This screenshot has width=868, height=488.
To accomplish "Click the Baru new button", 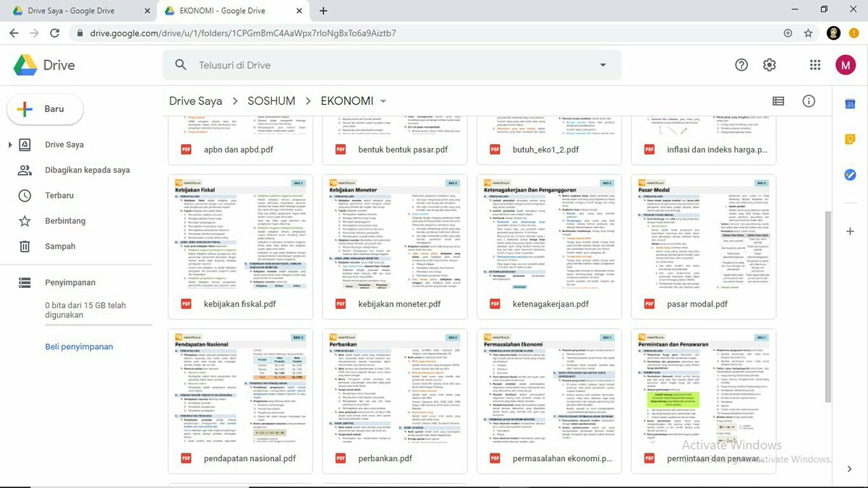I will pyautogui.click(x=45, y=109).
